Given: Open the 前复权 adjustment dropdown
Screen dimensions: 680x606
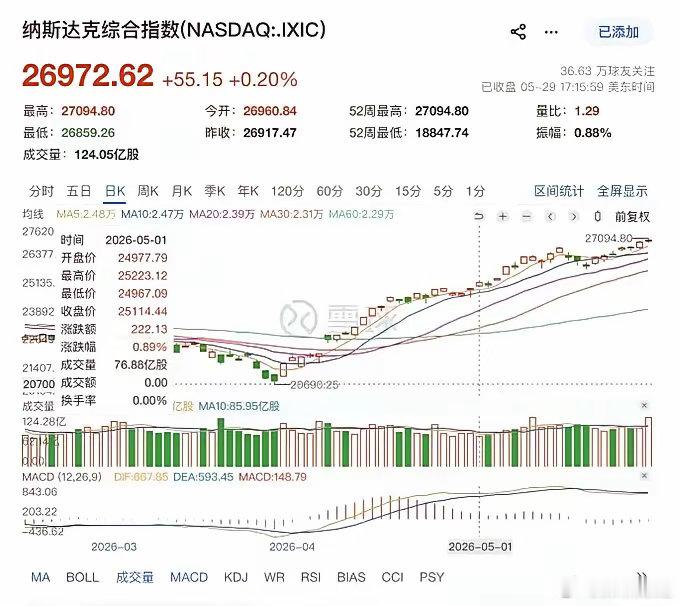Looking at the screenshot, I should point(632,216).
